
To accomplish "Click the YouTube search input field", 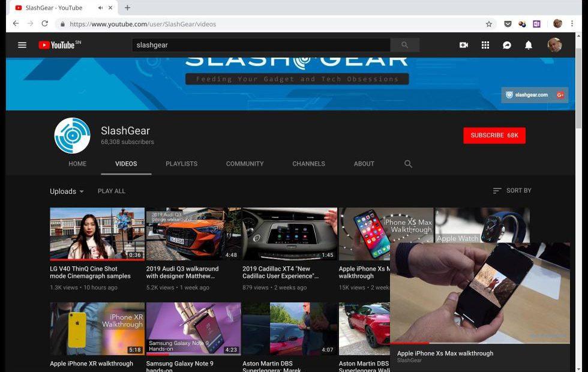I will 261,45.
